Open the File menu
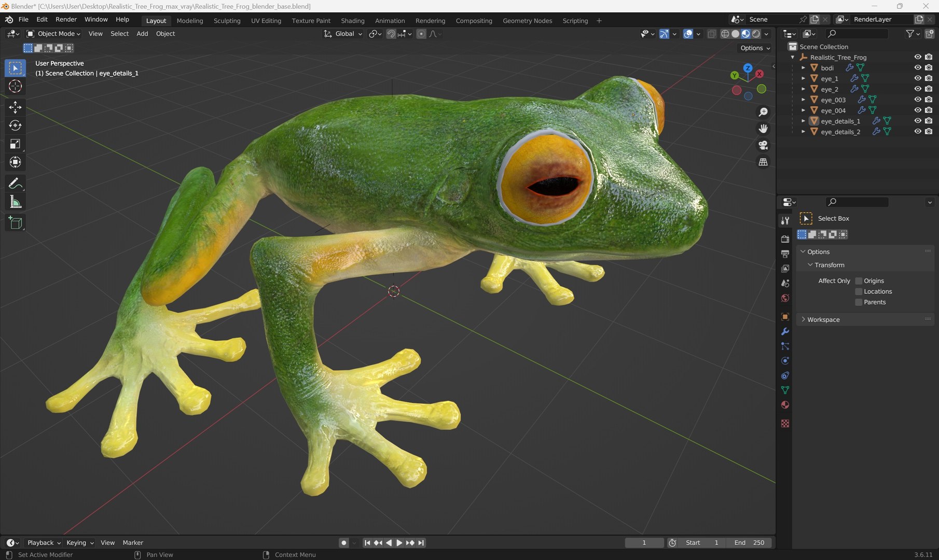The image size is (939, 560). [23, 19]
